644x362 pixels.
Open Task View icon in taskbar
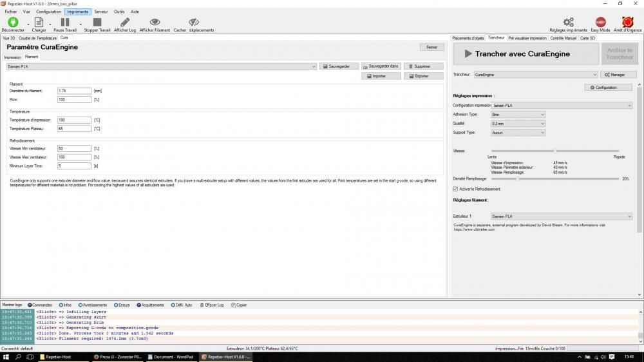[30, 357]
